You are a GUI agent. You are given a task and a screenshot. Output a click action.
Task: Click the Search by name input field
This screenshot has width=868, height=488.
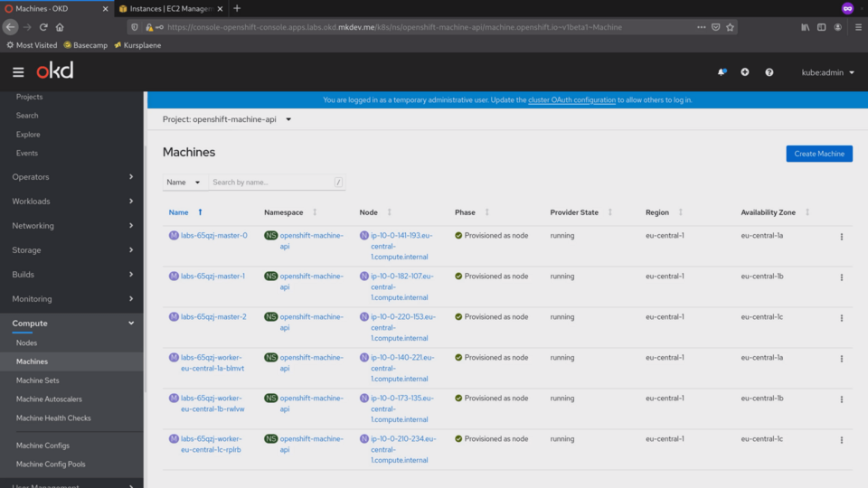(277, 182)
